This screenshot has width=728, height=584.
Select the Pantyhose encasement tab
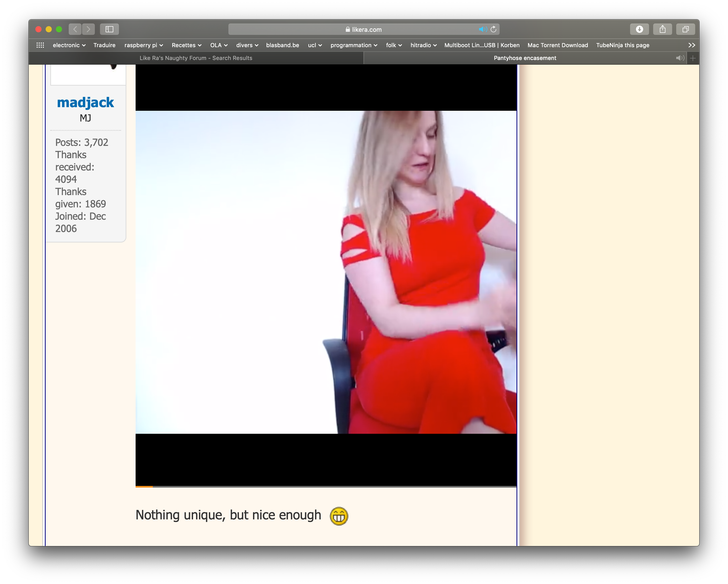pos(524,58)
